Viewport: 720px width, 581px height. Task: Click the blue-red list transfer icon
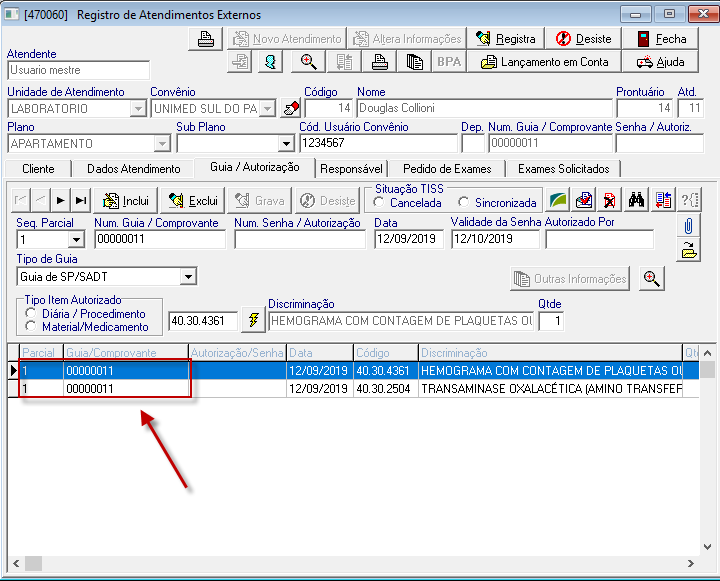coord(663,200)
